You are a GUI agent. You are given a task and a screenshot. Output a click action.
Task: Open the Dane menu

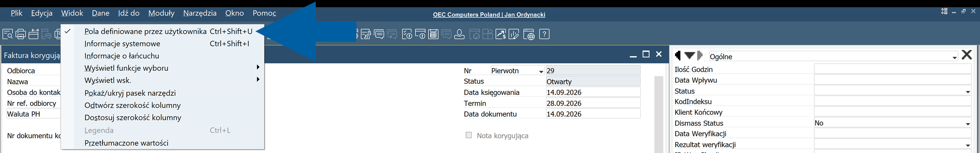click(101, 13)
